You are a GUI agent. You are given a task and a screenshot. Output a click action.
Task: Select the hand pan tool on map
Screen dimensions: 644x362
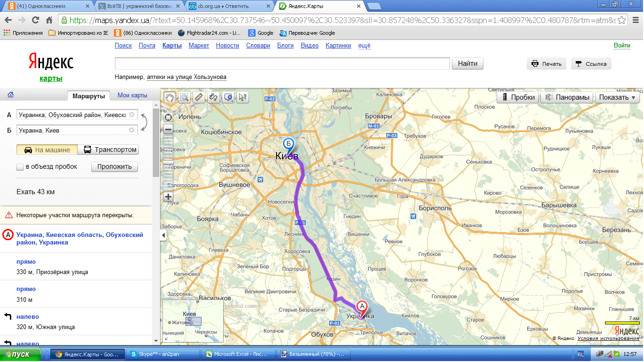click(169, 97)
